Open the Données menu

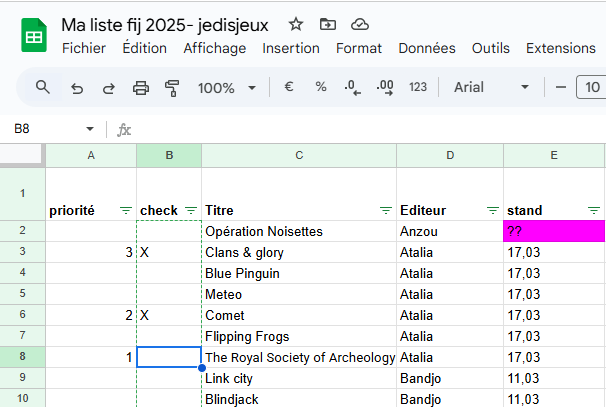427,48
